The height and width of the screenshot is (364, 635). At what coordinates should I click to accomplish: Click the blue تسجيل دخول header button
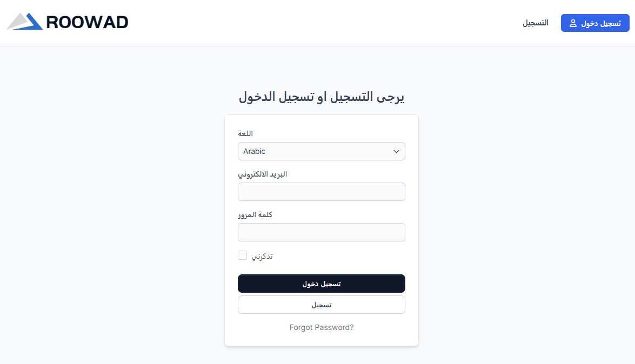click(595, 23)
